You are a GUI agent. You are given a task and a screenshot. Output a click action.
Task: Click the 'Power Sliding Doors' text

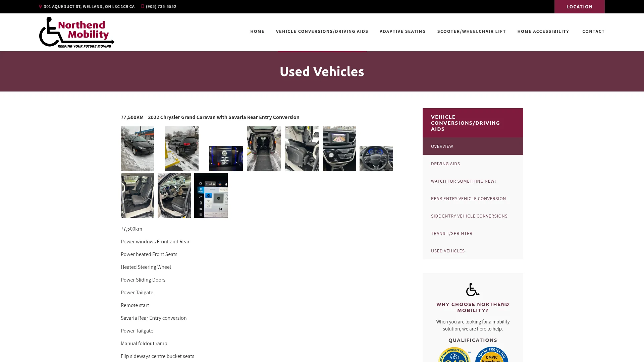click(143, 280)
